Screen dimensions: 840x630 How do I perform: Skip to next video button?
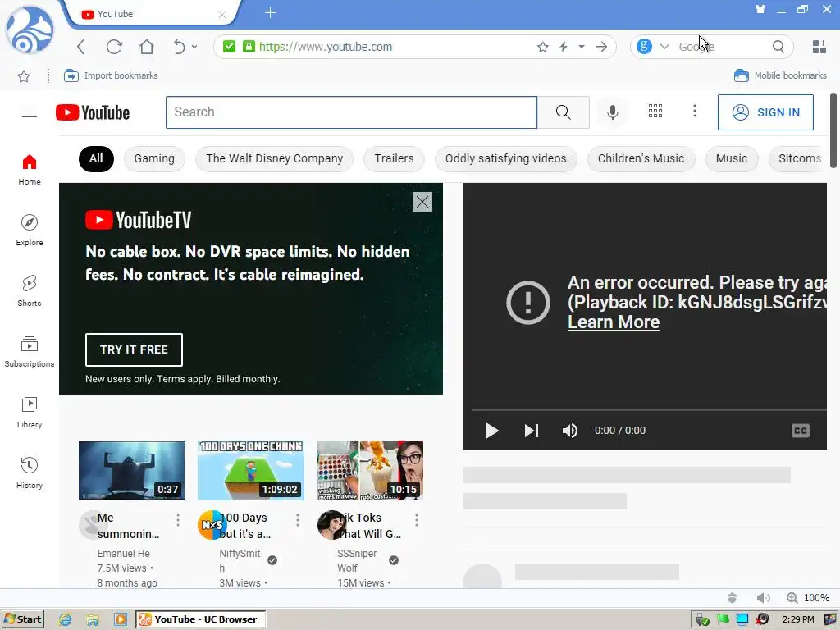(531, 431)
